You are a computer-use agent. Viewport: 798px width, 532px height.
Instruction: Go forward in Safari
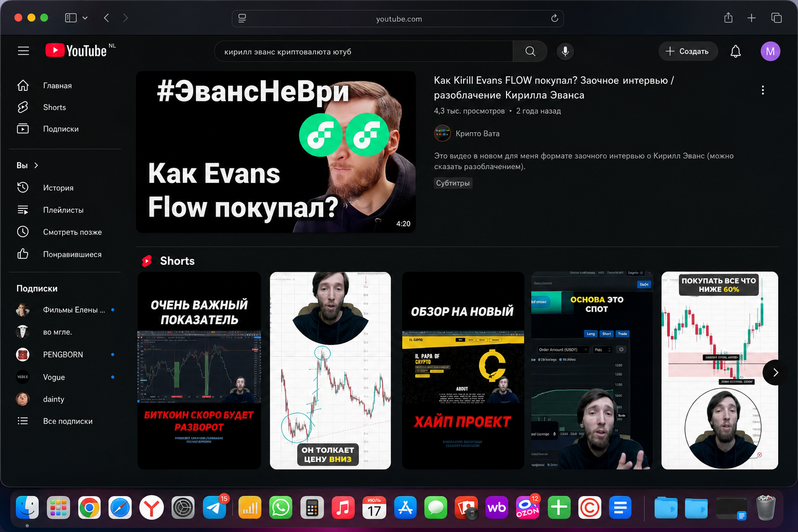tap(125, 18)
